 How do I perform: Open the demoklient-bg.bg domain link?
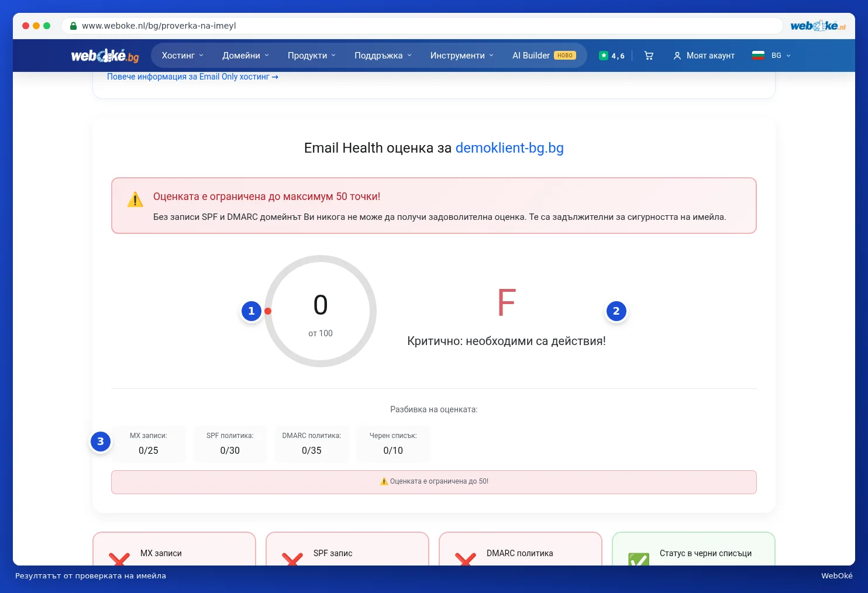[x=509, y=148]
